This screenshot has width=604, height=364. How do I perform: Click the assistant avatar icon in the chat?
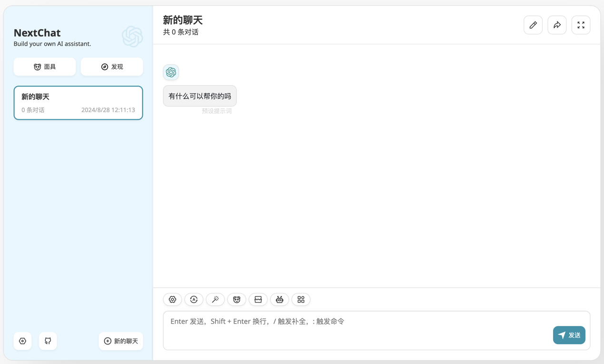point(171,72)
